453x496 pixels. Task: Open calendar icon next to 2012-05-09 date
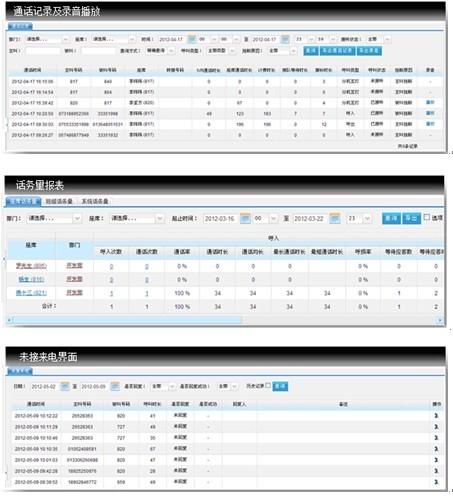pos(115,386)
